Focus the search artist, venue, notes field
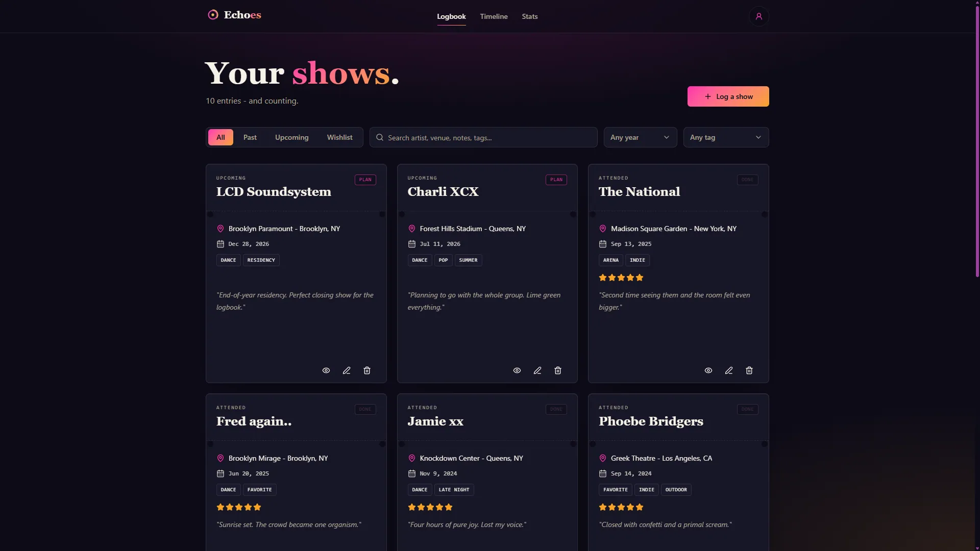The image size is (980, 551). (483, 137)
